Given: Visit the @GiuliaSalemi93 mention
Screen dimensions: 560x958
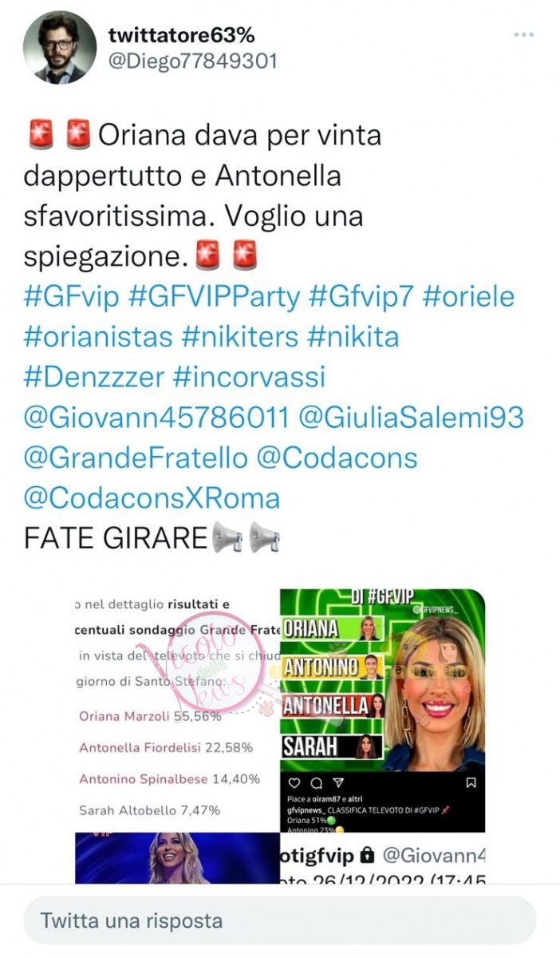Looking at the screenshot, I should (x=412, y=417).
